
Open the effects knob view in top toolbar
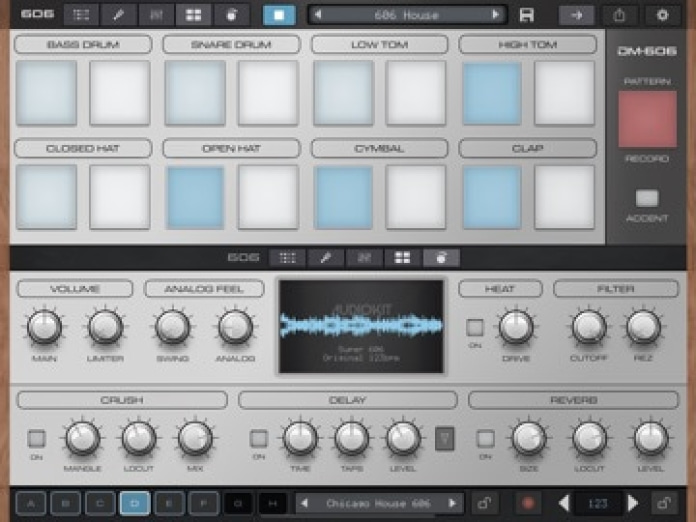point(231,15)
